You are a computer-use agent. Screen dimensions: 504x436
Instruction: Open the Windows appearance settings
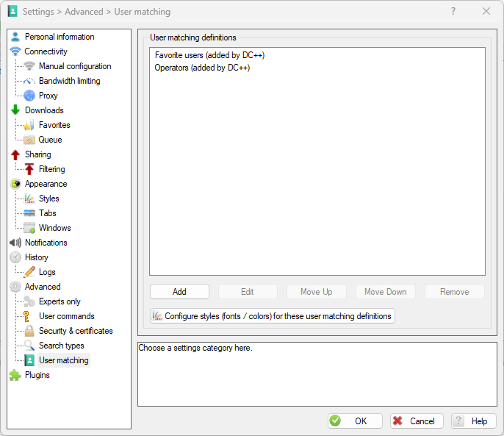click(x=54, y=228)
